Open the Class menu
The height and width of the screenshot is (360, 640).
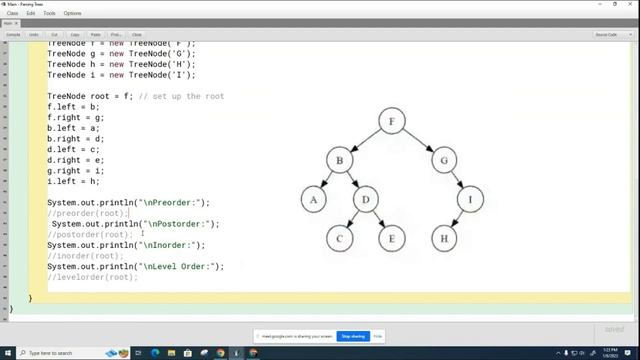pyautogui.click(x=12, y=13)
